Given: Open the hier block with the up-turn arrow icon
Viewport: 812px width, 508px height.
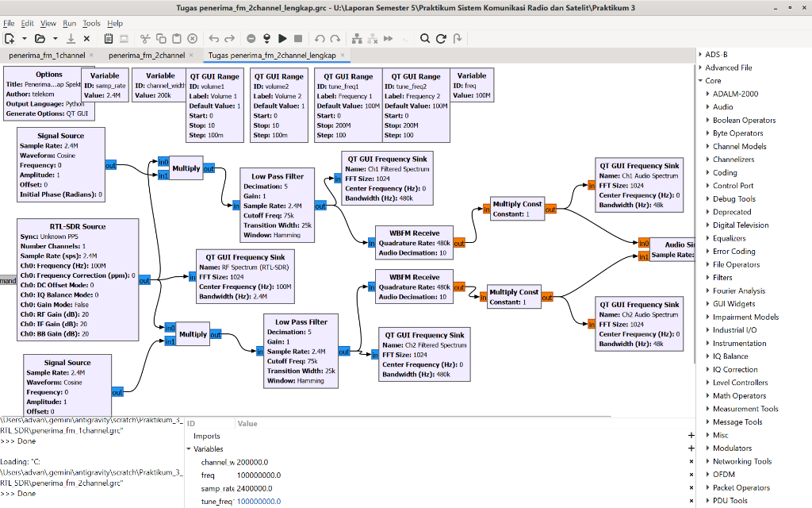Looking at the screenshot, I should pos(457,38).
